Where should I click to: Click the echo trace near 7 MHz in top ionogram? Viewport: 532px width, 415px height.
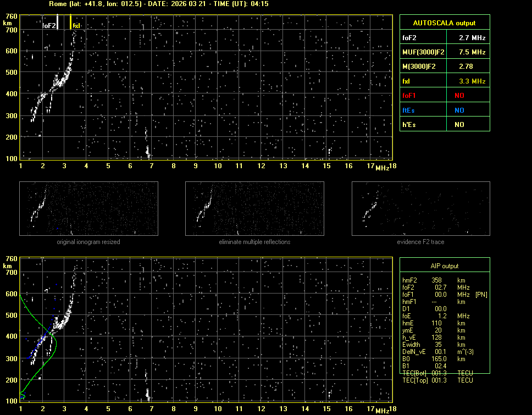[x=147, y=150]
